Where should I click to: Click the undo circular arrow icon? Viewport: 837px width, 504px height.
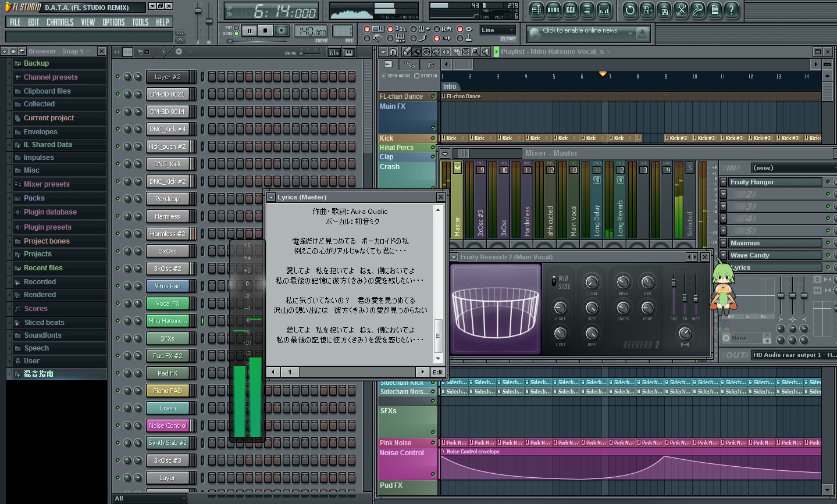(630, 9)
